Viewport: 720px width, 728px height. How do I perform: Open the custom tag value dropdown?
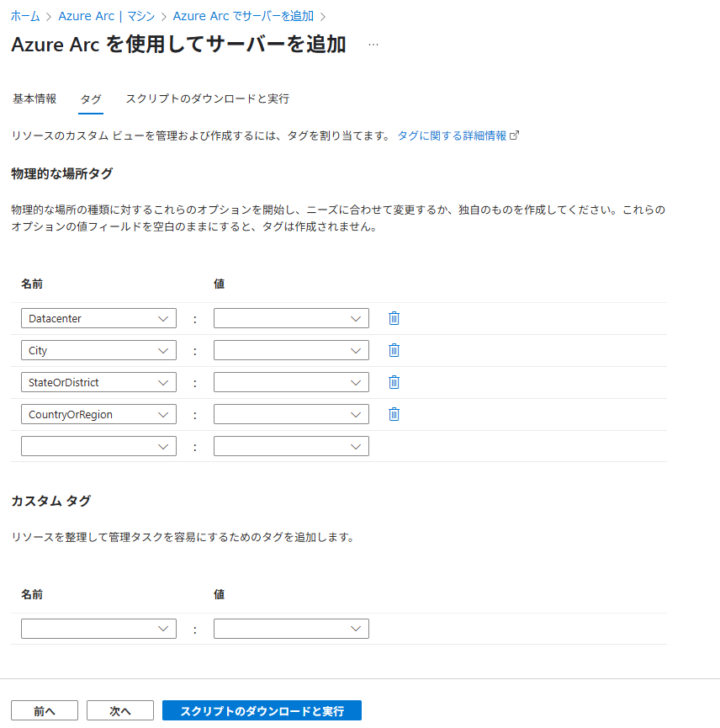291,629
